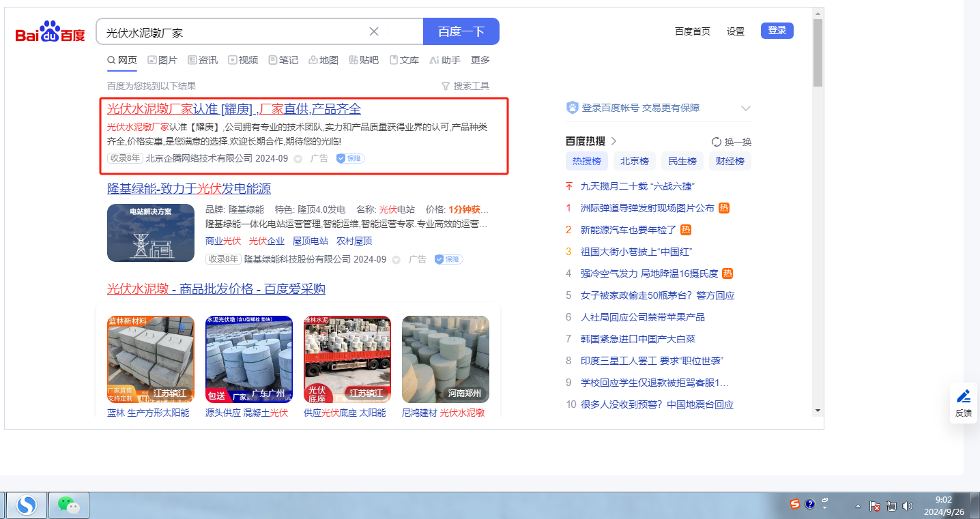980x519 pixels.
Task: Click the hot badge on 洲际弹道导弹 item
Action: (724, 208)
